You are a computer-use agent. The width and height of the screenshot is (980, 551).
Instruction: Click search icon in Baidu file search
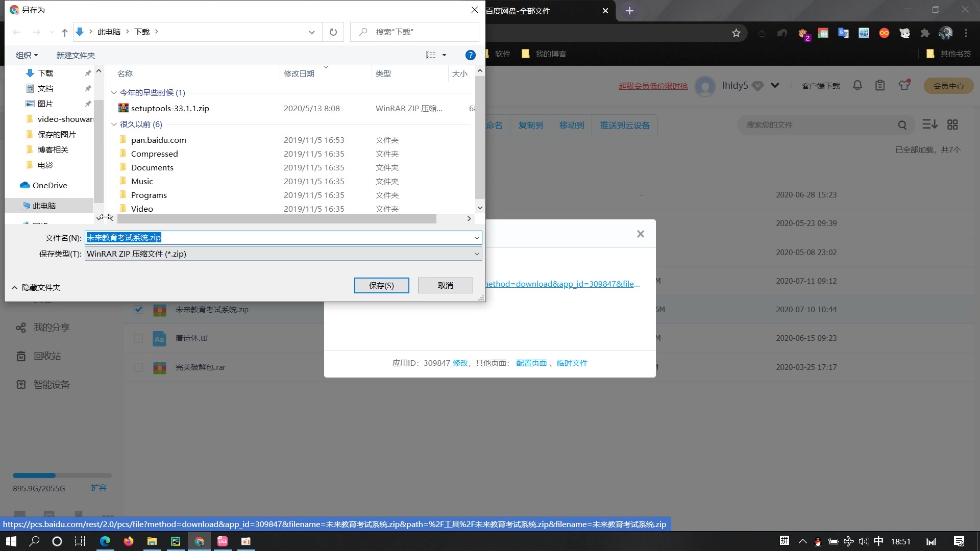(x=902, y=125)
